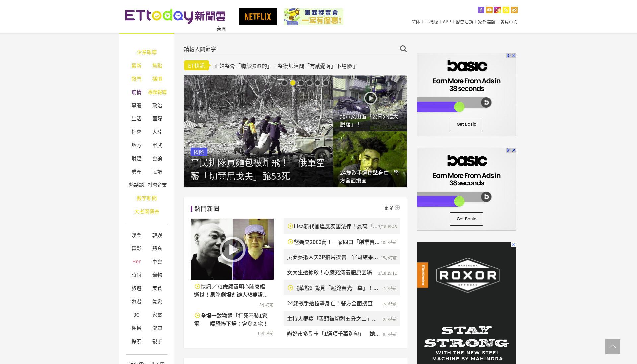Viewport: 637px width, 364px height.
Task: Open the ETtoday Instagram icon
Action: coord(497,10)
